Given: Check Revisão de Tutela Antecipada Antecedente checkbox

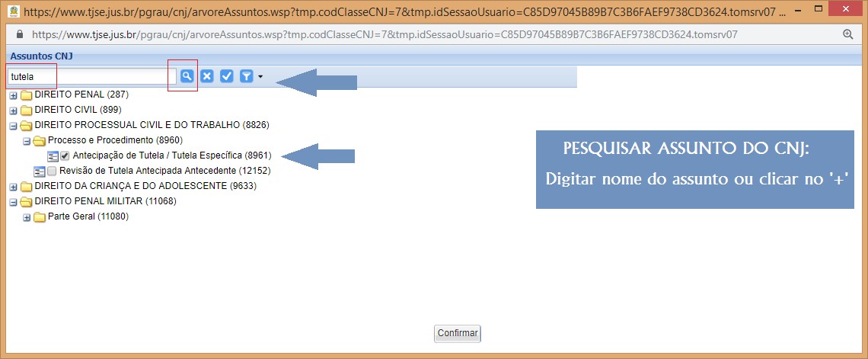Looking at the screenshot, I should coord(52,171).
